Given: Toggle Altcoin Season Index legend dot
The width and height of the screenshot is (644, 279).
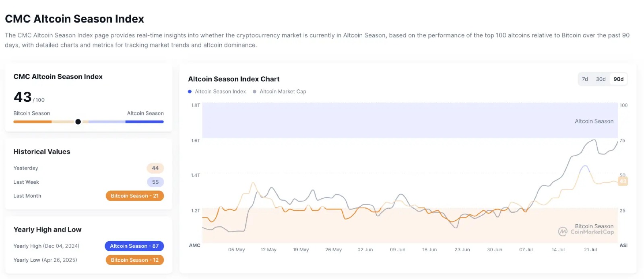Looking at the screenshot, I should coord(190,92).
